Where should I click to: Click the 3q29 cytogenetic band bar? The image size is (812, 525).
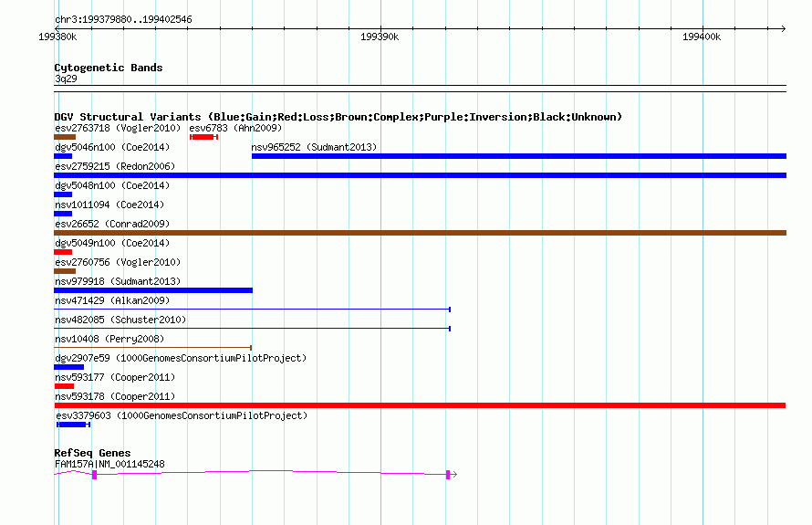click(x=420, y=89)
